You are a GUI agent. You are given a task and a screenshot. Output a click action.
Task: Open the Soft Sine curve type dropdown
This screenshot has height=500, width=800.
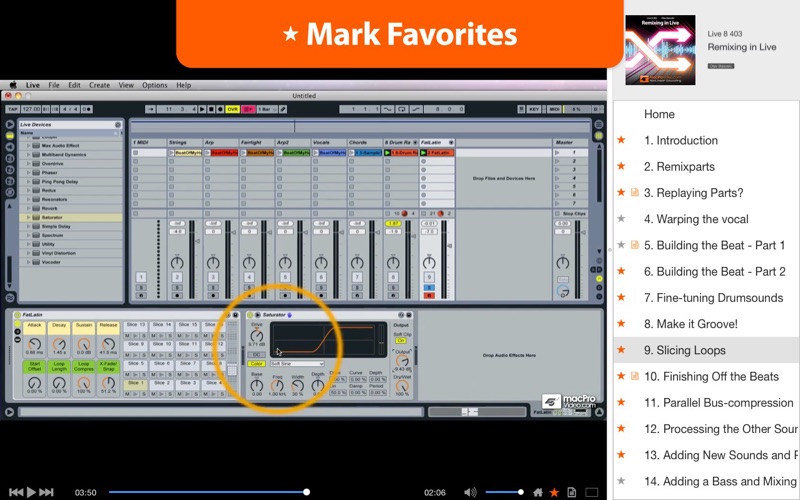[297, 364]
